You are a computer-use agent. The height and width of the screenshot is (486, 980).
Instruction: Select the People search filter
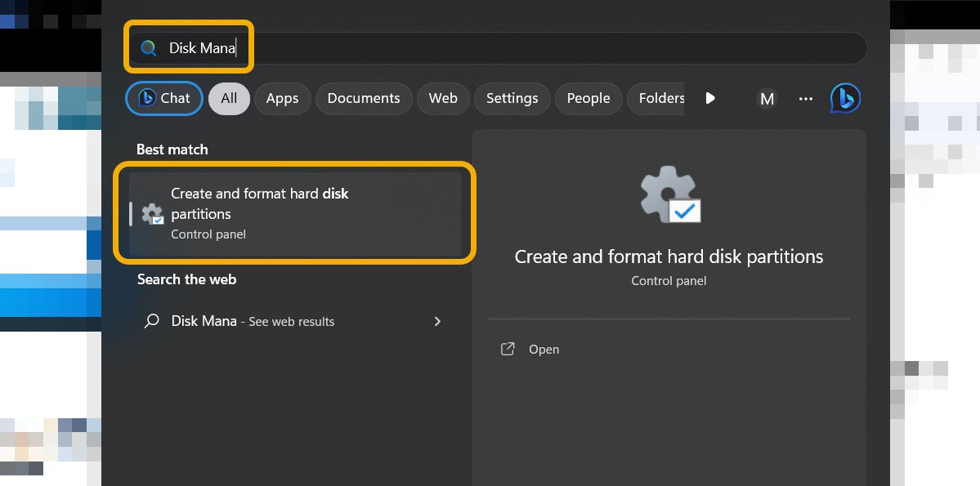pyautogui.click(x=588, y=98)
